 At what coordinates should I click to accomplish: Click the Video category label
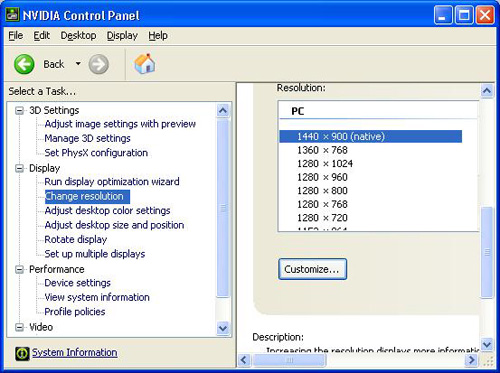click(41, 327)
